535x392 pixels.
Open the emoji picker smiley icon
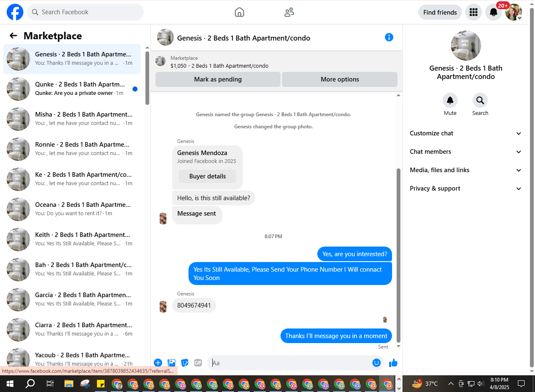click(377, 363)
